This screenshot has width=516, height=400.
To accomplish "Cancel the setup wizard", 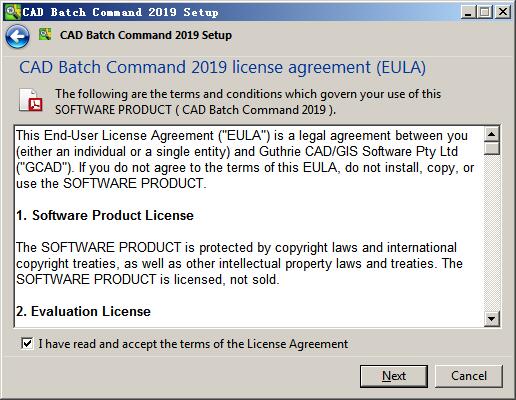I will 469,376.
